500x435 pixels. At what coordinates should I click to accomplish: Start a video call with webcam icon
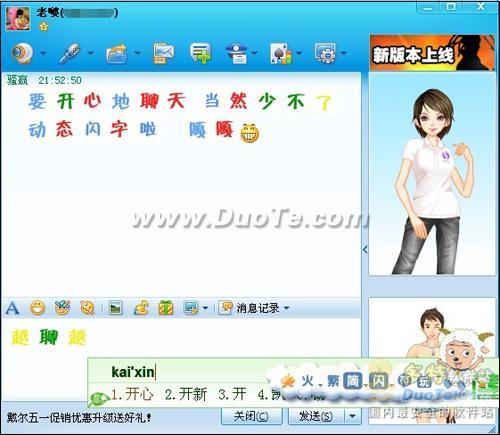tap(22, 53)
